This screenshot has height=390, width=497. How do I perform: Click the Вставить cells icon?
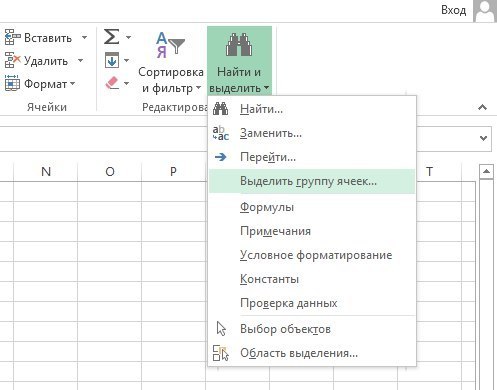point(12,37)
